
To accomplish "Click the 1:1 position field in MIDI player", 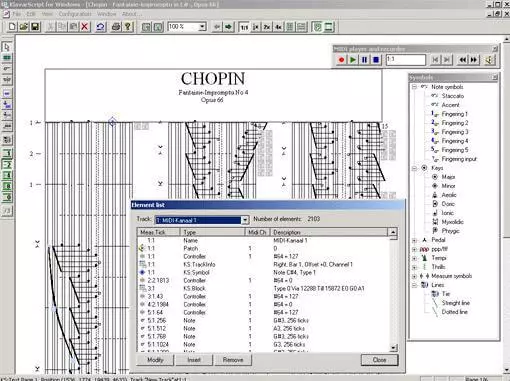I will 406,60.
